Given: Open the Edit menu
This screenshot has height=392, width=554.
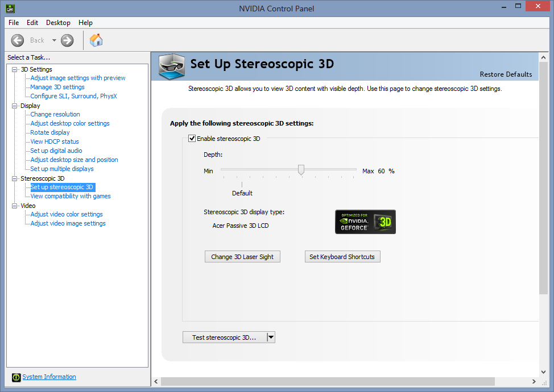Looking at the screenshot, I should pyautogui.click(x=32, y=23).
